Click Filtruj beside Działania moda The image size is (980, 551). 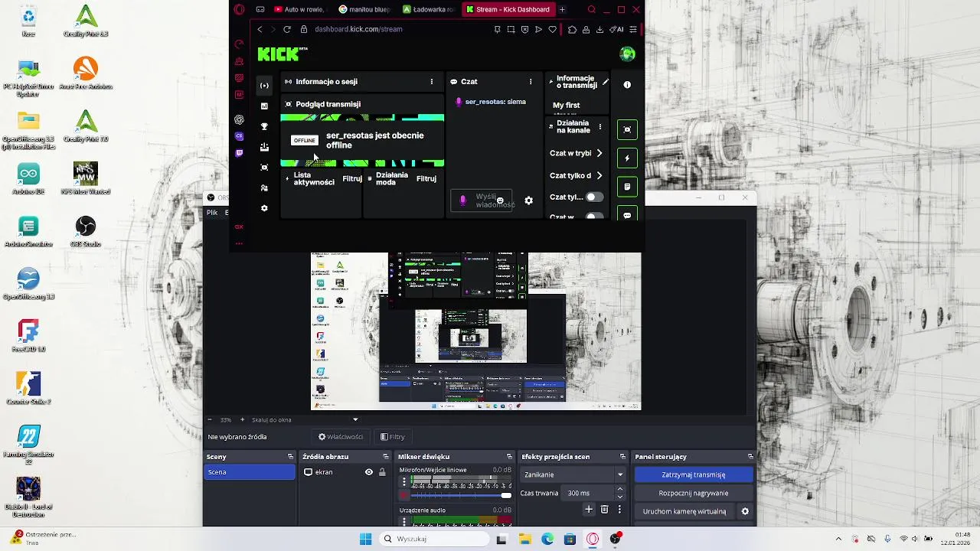coord(426,178)
